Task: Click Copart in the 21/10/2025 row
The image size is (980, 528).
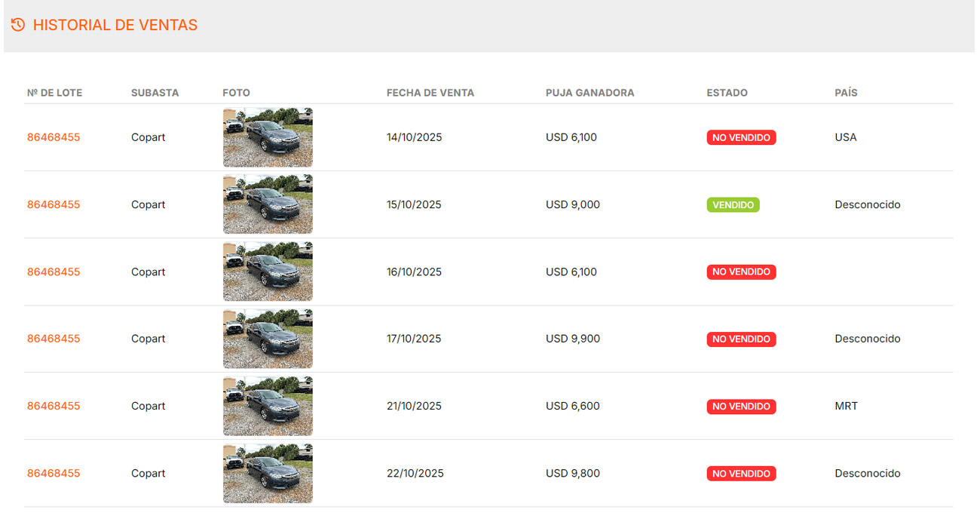Action: [x=149, y=406]
